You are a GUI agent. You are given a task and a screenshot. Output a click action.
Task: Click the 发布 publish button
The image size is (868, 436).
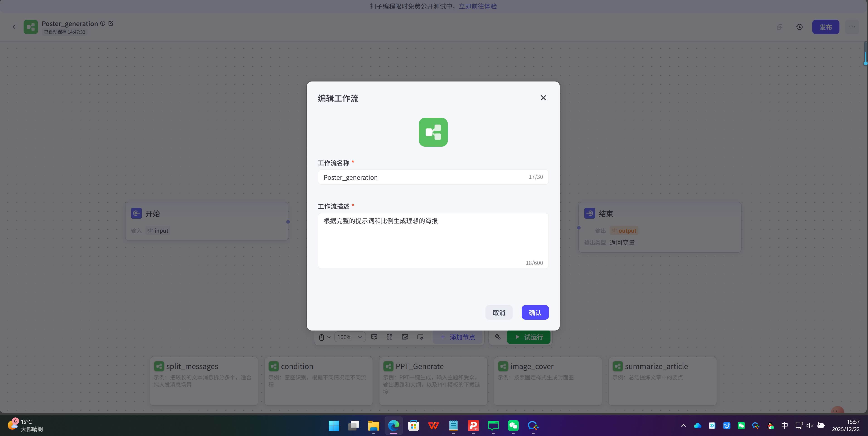[x=825, y=27]
